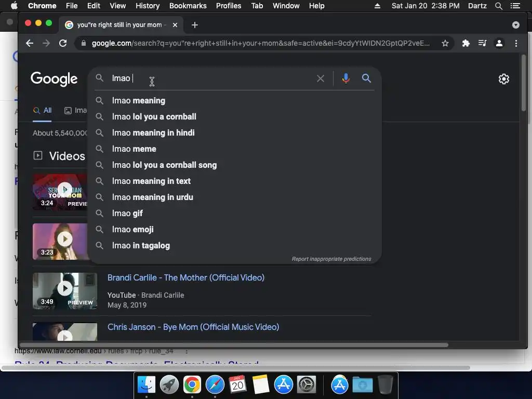532x399 pixels.
Task: Select "lmao meaning in text" suggestion
Action: [234, 181]
